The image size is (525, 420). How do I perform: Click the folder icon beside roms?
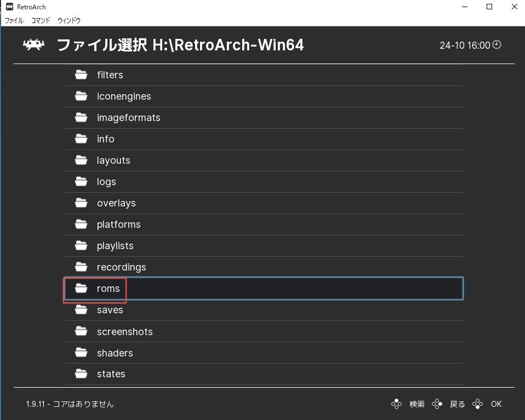click(81, 288)
